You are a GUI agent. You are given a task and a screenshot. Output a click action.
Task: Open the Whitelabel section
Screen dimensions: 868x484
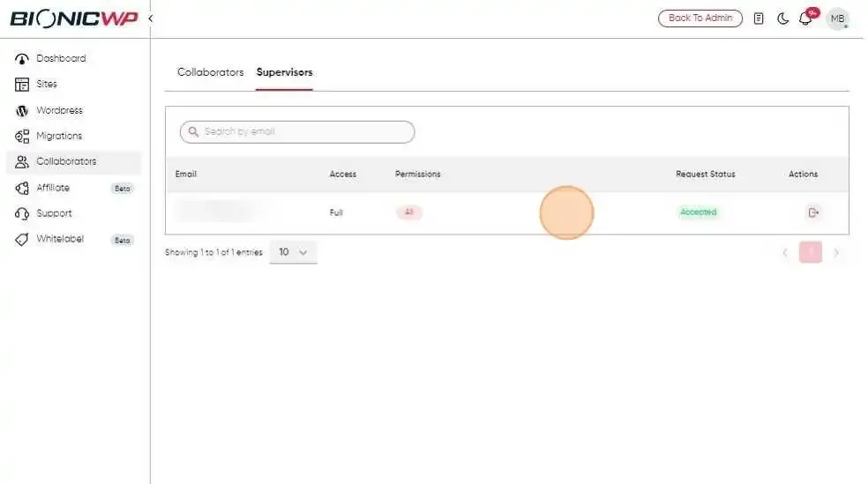(x=60, y=238)
